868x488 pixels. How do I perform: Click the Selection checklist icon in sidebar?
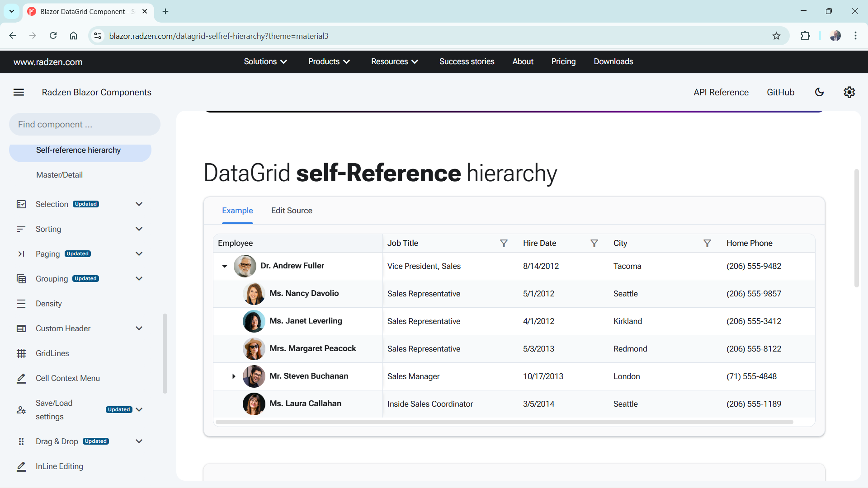(x=21, y=204)
